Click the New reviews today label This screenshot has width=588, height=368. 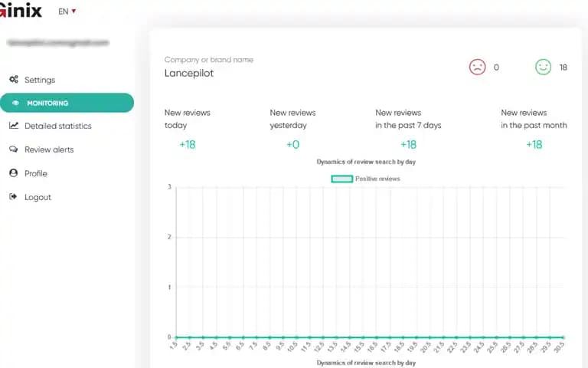coord(187,119)
